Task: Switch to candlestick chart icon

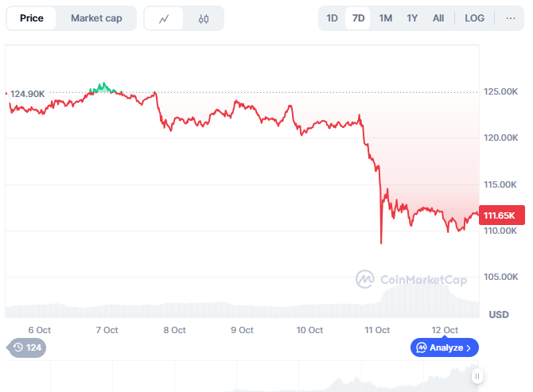Action: tap(204, 18)
